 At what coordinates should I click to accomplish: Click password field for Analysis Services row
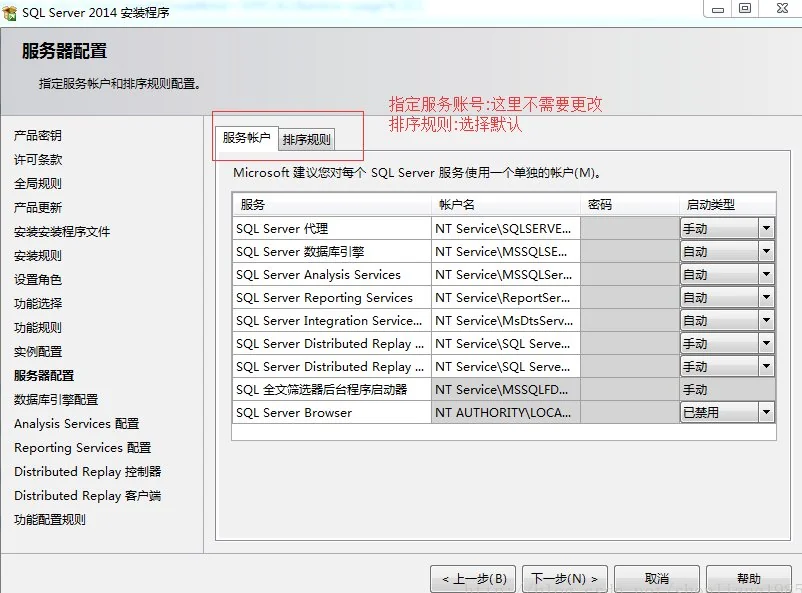[x=629, y=274]
